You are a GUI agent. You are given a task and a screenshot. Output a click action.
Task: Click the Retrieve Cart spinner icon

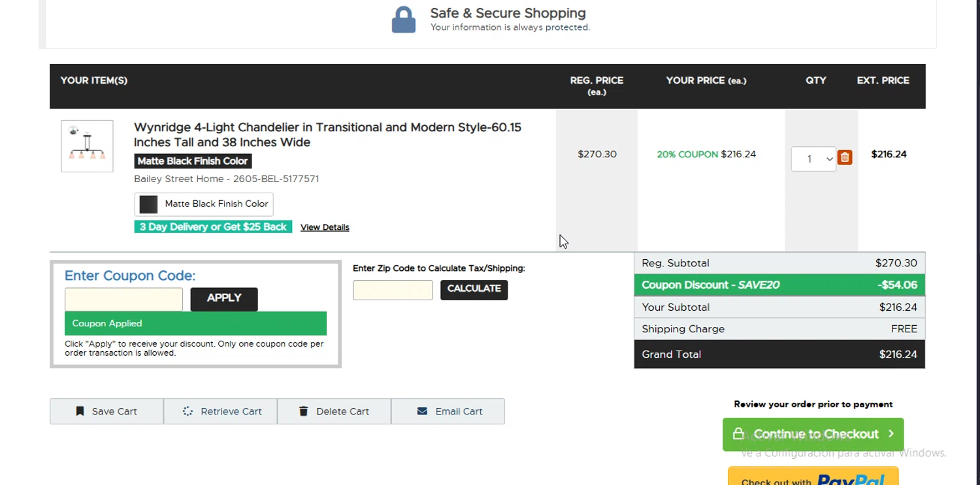(x=188, y=411)
